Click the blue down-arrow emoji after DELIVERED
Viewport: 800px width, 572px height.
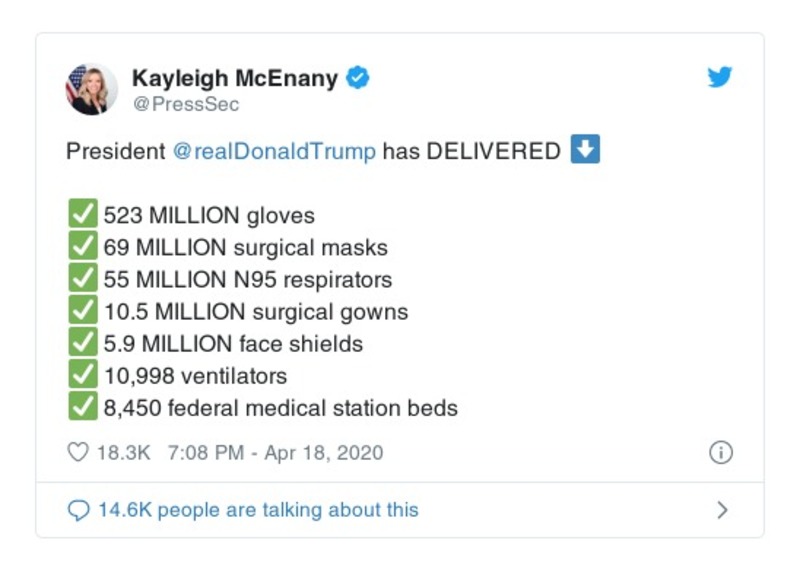585,151
